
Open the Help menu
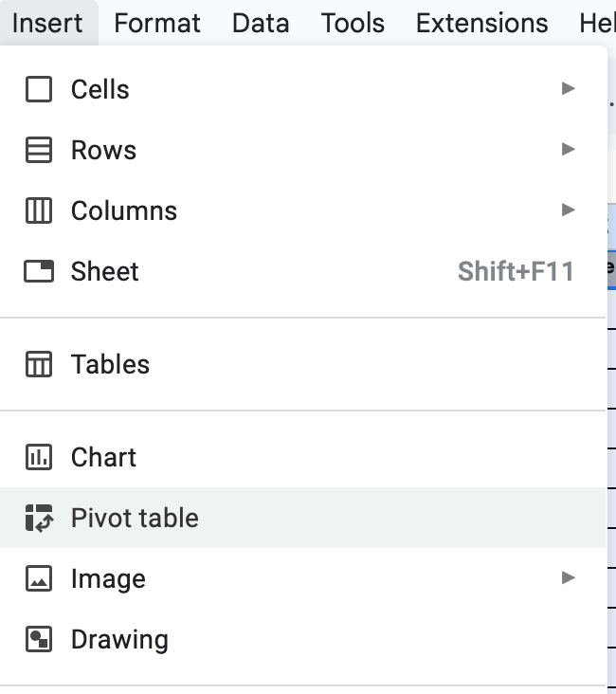pos(597,23)
